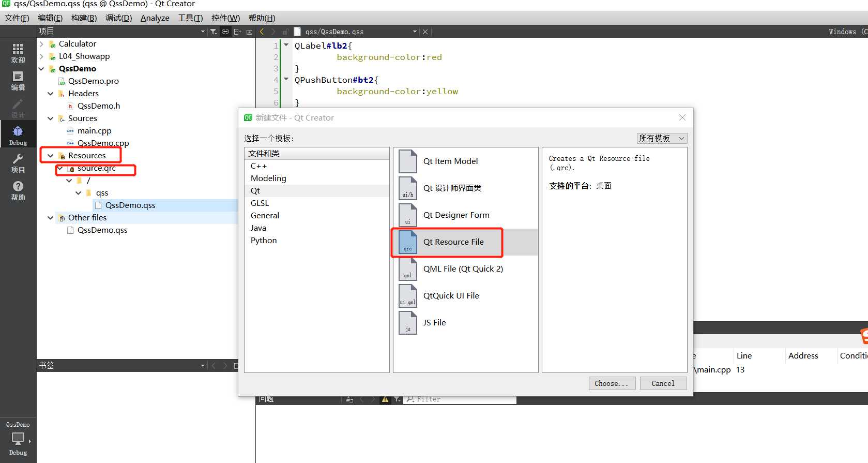Open the QssDemo kit selector monitor icon

[18, 439]
